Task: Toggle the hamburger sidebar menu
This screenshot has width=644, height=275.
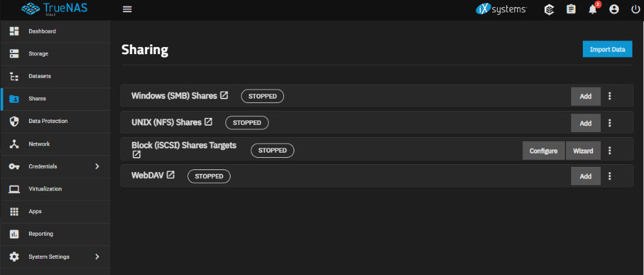Action: click(x=127, y=9)
